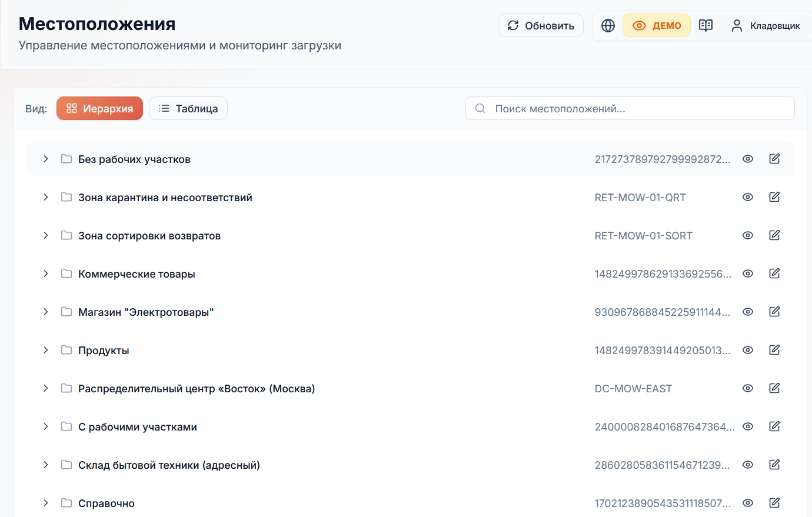Expand the 'Без рабочих участков' node
The width and height of the screenshot is (812, 517).
coord(45,159)
